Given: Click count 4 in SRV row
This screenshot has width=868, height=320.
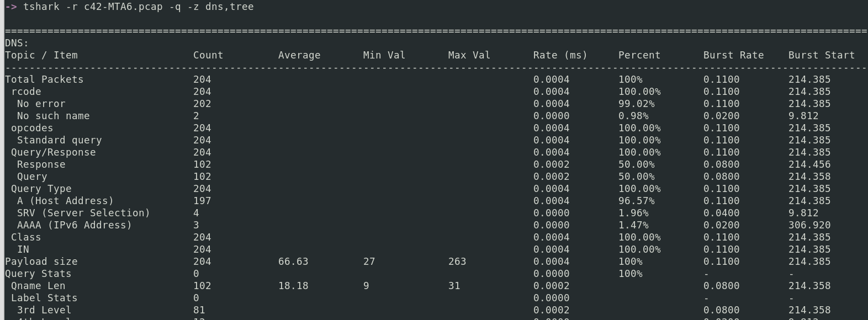Looking at the screenshot, I should [x=196, y=213].
